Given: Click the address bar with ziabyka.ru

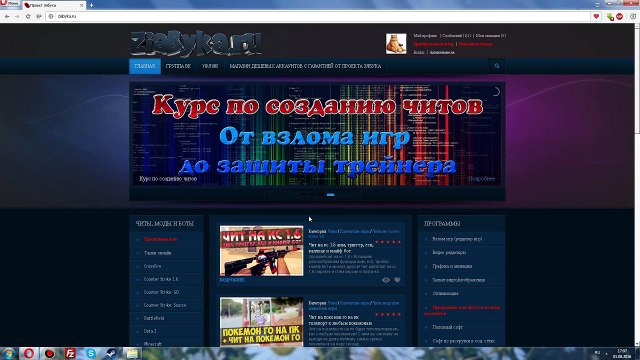Looking at the screenshot, I should point(318,16).
